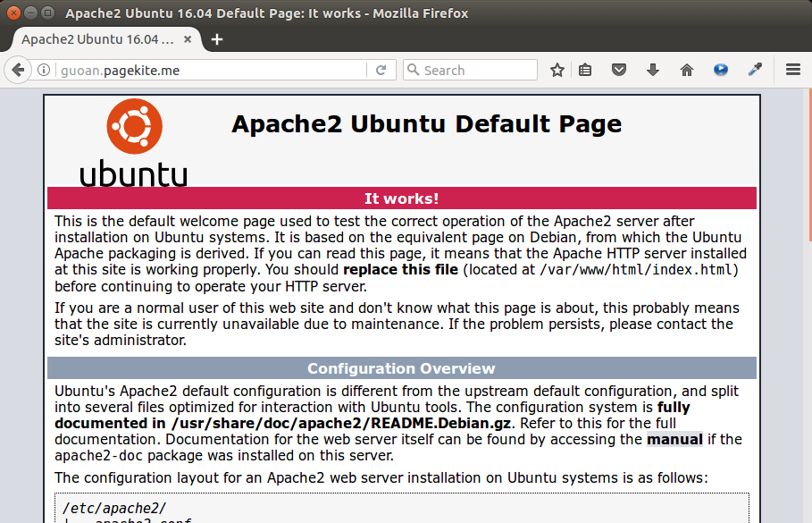Maximize the Firefox window
The height and width of the screenshot is (523, 812).
47,13
